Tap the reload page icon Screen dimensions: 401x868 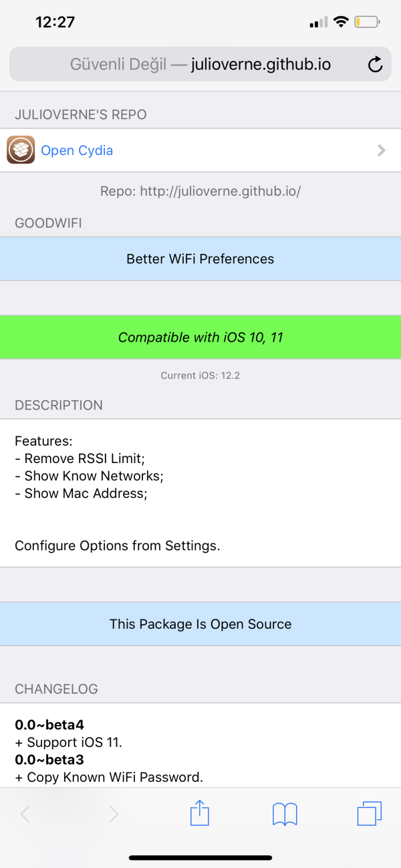[376, 65]
